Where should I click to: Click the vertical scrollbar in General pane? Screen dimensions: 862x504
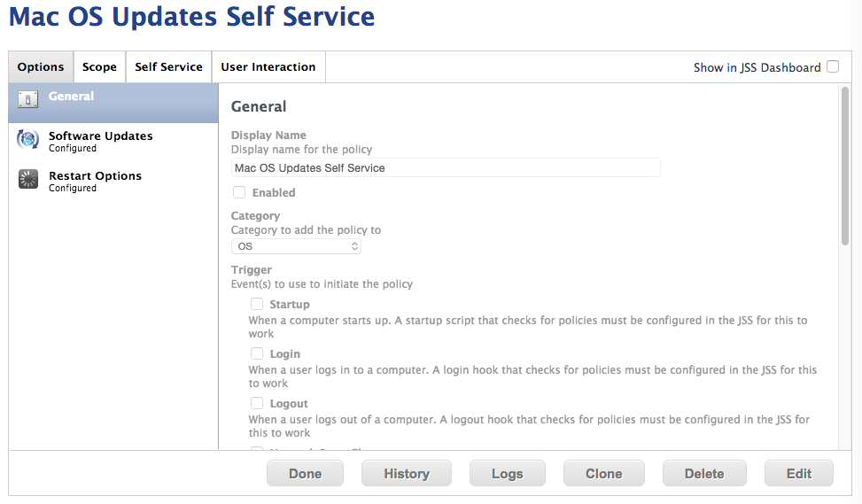coord(845,166)
